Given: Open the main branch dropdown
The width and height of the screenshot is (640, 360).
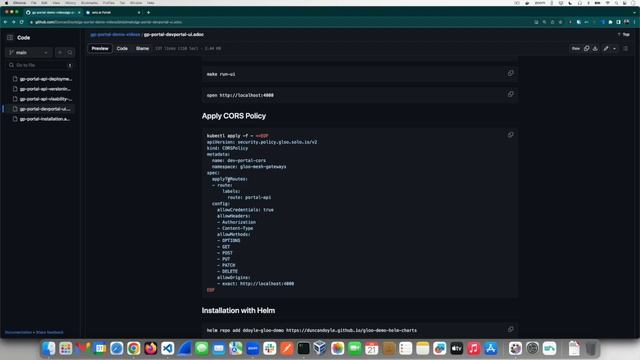Looking at the screenshot, I should pos(29,53).
